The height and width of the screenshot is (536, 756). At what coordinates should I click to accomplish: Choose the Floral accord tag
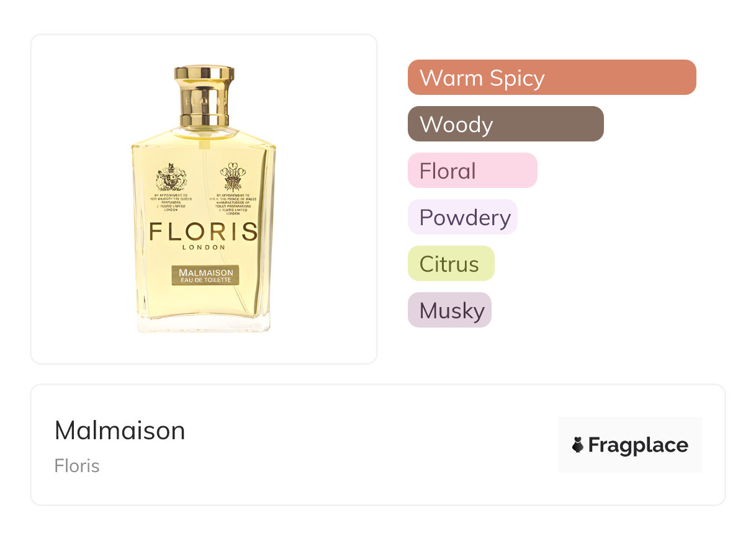click(472, 171)
